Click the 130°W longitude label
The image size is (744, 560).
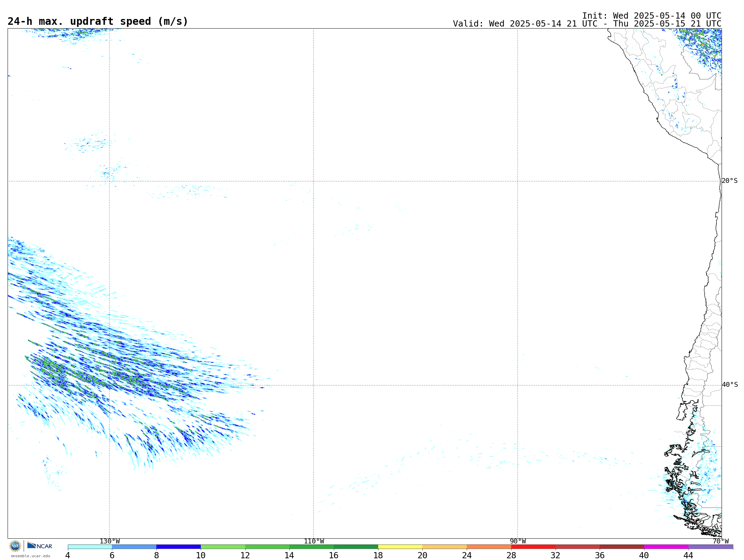point(110,541)
